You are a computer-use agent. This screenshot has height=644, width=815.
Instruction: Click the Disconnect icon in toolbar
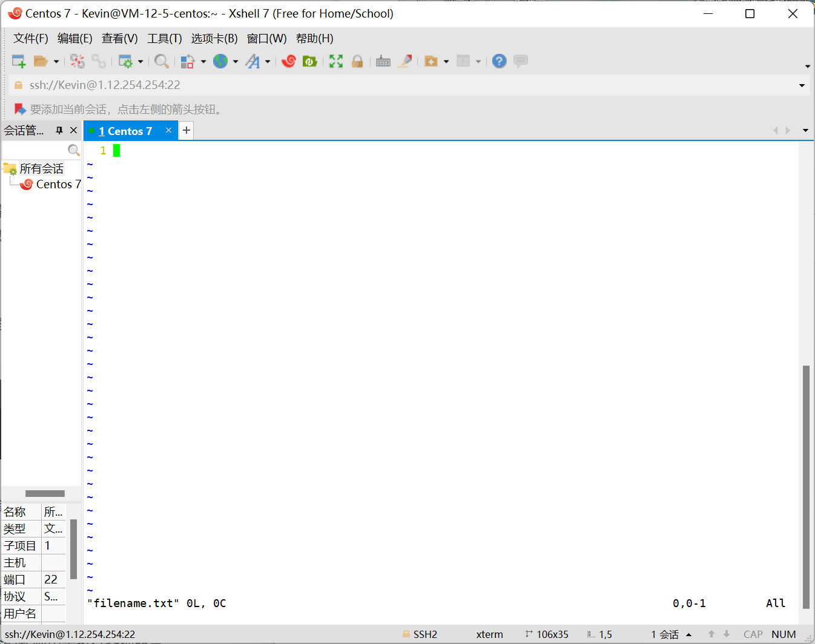pos(78,61)
